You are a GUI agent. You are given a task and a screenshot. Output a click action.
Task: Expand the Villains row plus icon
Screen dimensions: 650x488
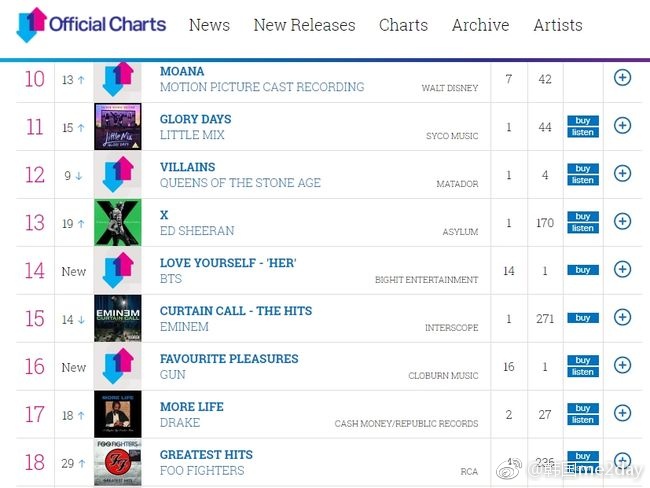[x=622, y=173]
